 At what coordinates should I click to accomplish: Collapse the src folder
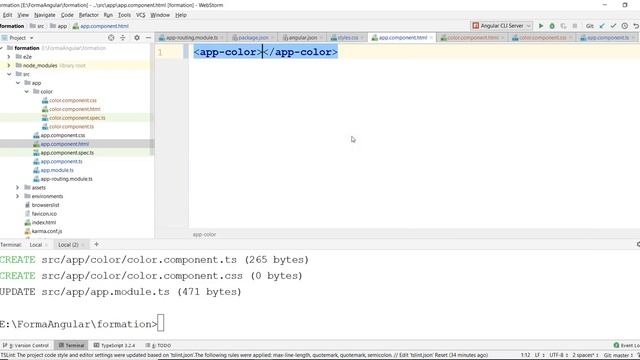coord(9,74)
